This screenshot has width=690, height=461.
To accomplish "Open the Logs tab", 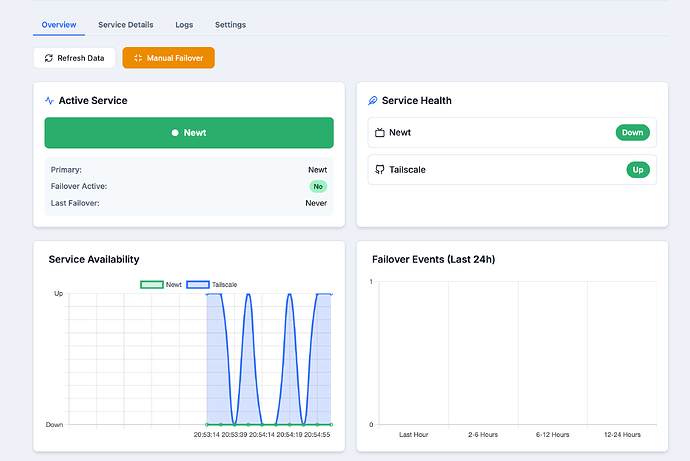I will (x=184, y=25).
